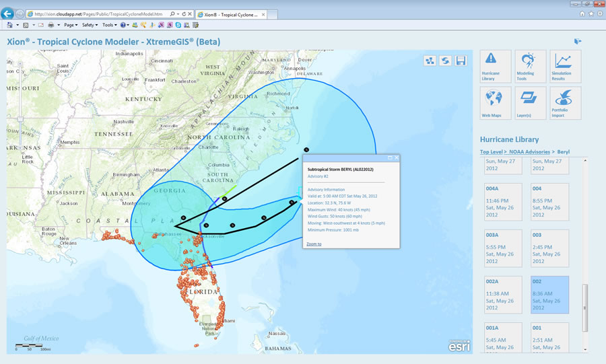Select advisory 001 card
606x364 pixels.
click(549, 337)
